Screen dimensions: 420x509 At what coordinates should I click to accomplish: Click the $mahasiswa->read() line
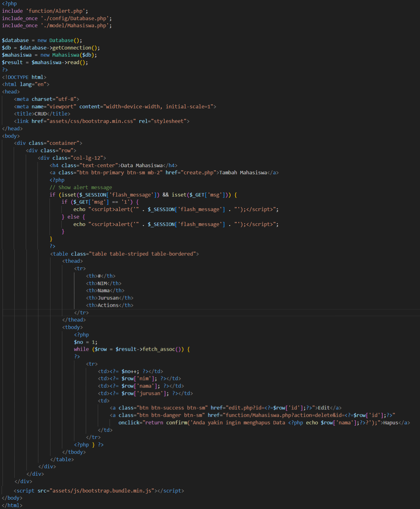point(45,63)
